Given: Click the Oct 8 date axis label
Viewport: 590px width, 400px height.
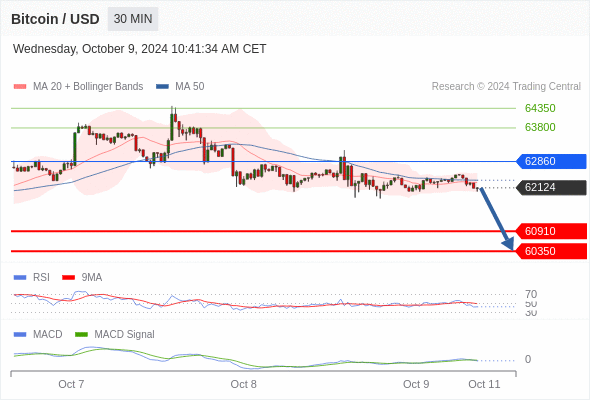Looking at the screenshot, I should pos(243,384).
